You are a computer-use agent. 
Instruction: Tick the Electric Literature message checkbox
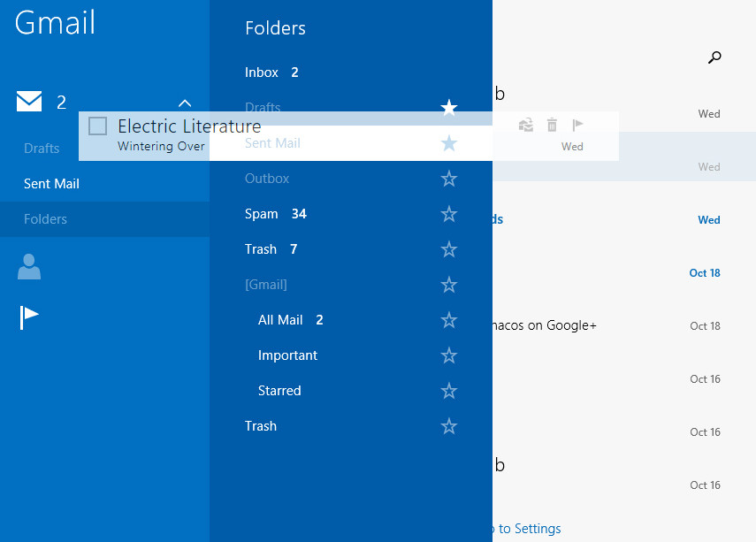click(97, 126)
